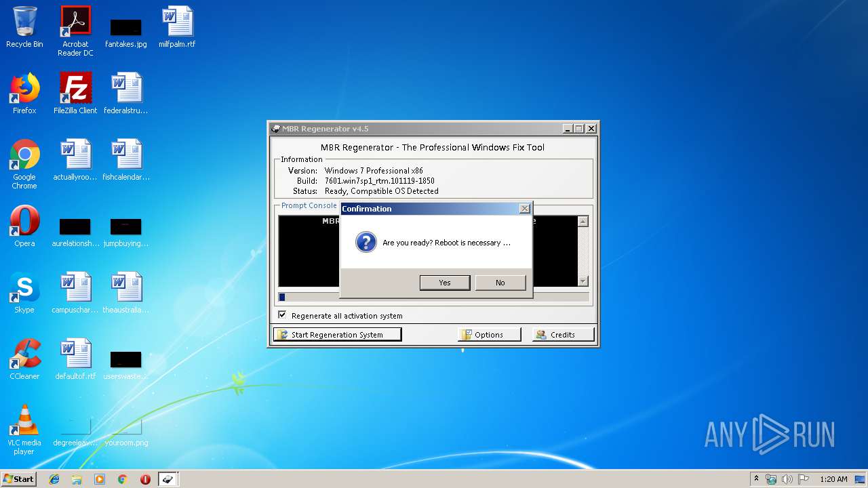
Task: Open Windows Media Player taskbar icon
Action: pos(100,479)
